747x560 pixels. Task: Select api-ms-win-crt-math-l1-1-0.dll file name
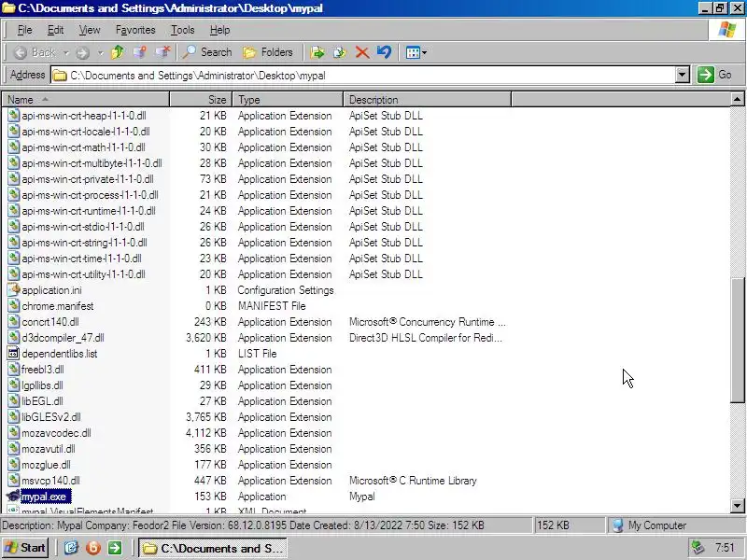[84, 147]
